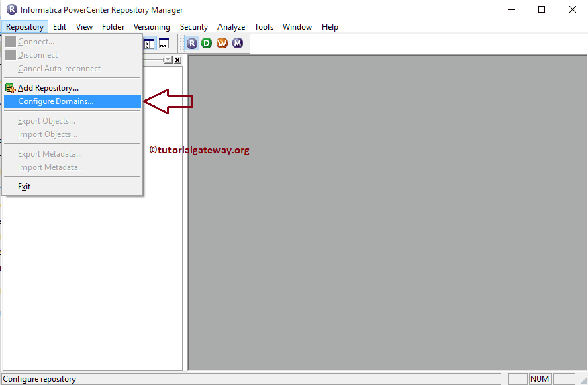The height and width of the screenshot is (385, 588).
Task: Launch Workflow Monitor (purple M icon)
Action: pos(238,44)
